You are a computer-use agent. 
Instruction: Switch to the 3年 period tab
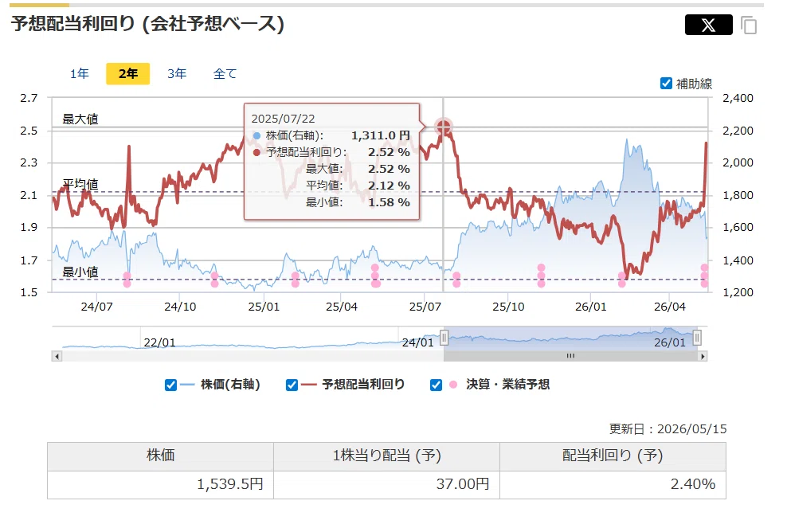point(177,74)
